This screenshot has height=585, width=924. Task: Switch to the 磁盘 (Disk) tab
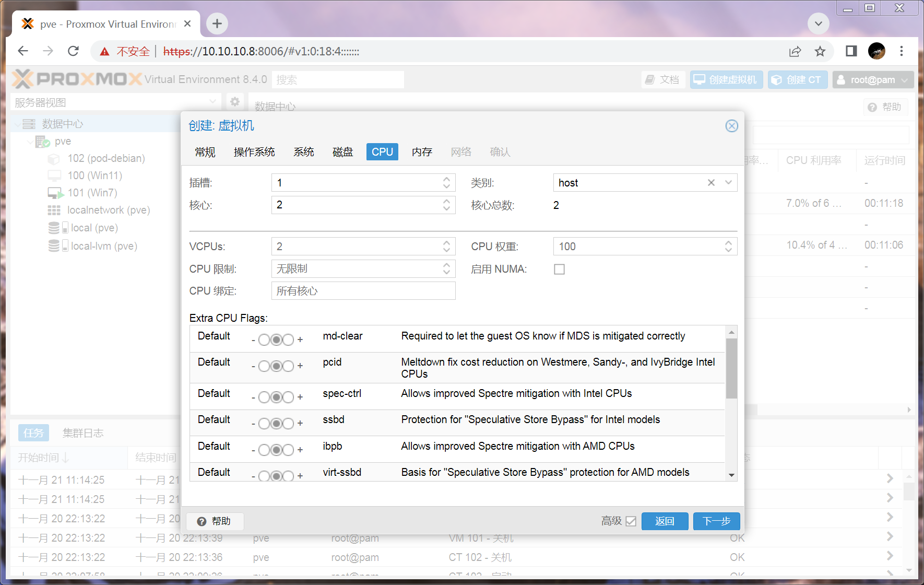[x=342, y=152]
